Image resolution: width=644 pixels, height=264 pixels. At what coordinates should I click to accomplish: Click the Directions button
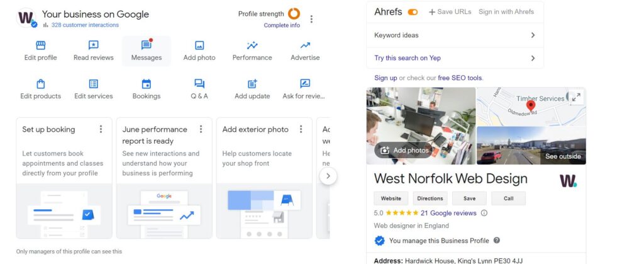coord(430,198)
